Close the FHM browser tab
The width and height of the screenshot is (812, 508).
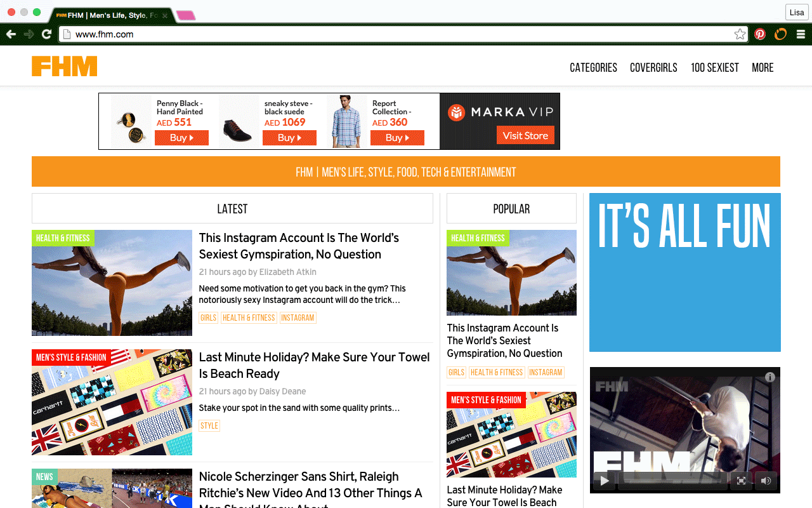pos(165,15)
